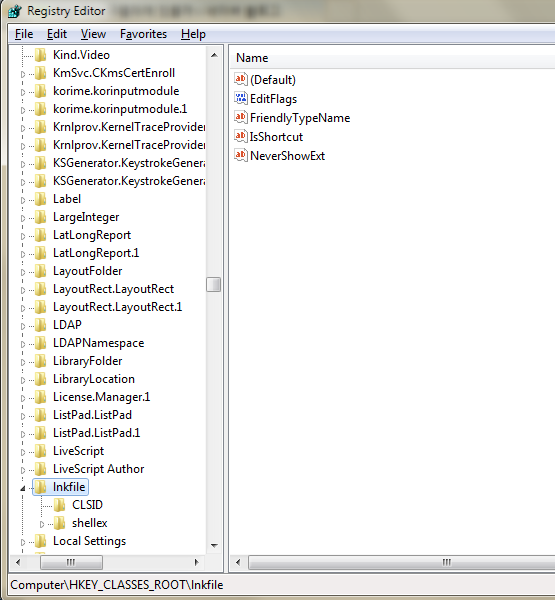Click the tree pane scroll right arrow
The height and width of the screenshot is (600, 555).
(197, 562)
